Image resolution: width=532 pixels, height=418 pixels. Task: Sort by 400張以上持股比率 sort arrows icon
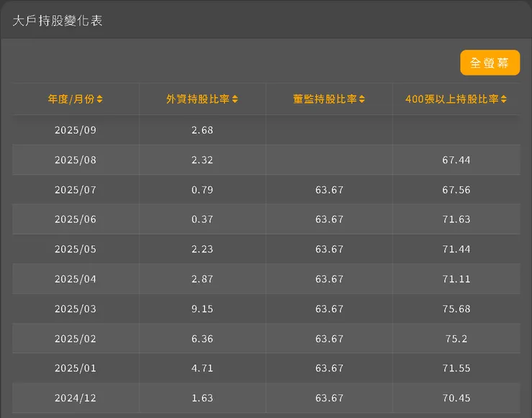(504, 99)
